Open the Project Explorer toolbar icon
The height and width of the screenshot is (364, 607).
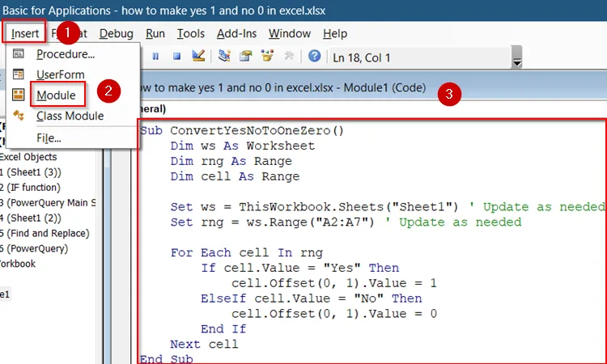224,56
